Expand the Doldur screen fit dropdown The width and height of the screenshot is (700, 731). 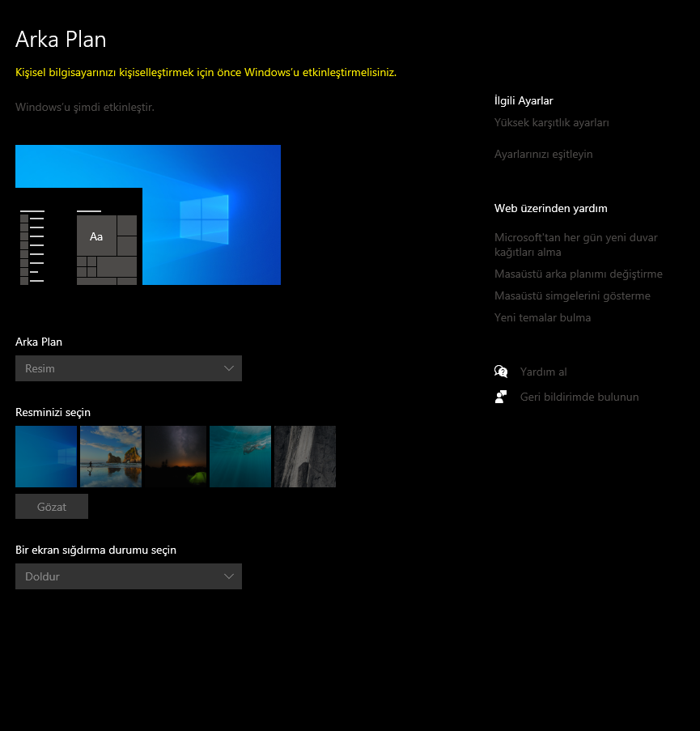click(129, 576)
